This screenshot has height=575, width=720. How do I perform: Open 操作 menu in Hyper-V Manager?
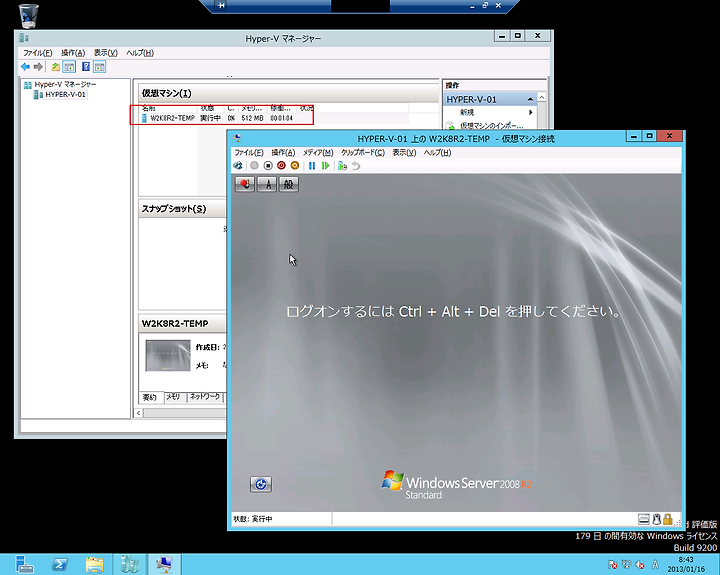coord(73,53)
